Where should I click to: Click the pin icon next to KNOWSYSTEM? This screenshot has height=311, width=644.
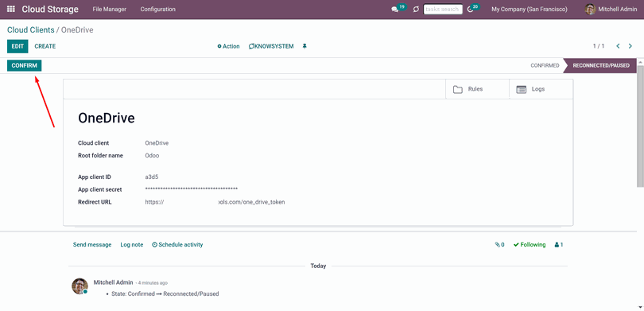point(305,46)
